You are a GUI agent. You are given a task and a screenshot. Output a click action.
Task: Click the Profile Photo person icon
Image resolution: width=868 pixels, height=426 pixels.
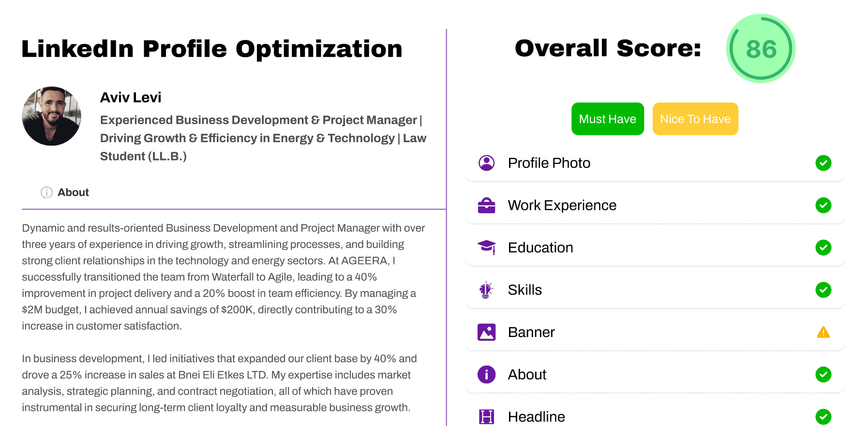[486, 163]
